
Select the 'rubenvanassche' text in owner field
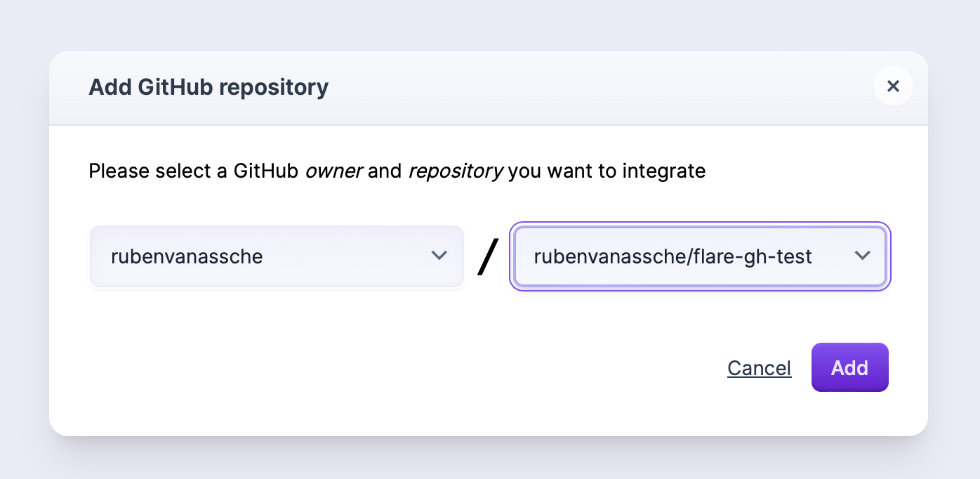pyautogui.click(x=187, y=257)
